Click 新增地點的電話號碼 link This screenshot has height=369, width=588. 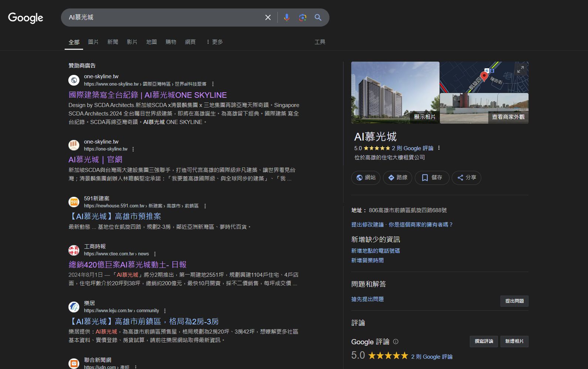pyautogui.click(x=376, y=251)
